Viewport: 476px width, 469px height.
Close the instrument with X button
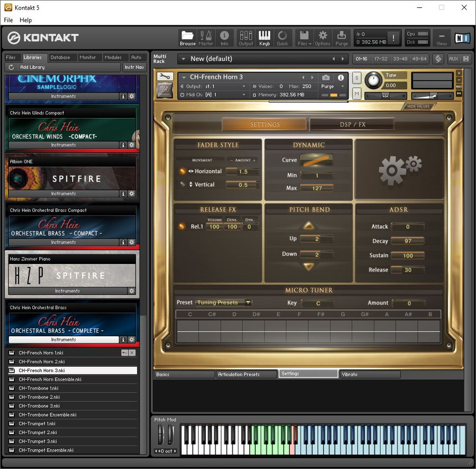pos(459,73)
